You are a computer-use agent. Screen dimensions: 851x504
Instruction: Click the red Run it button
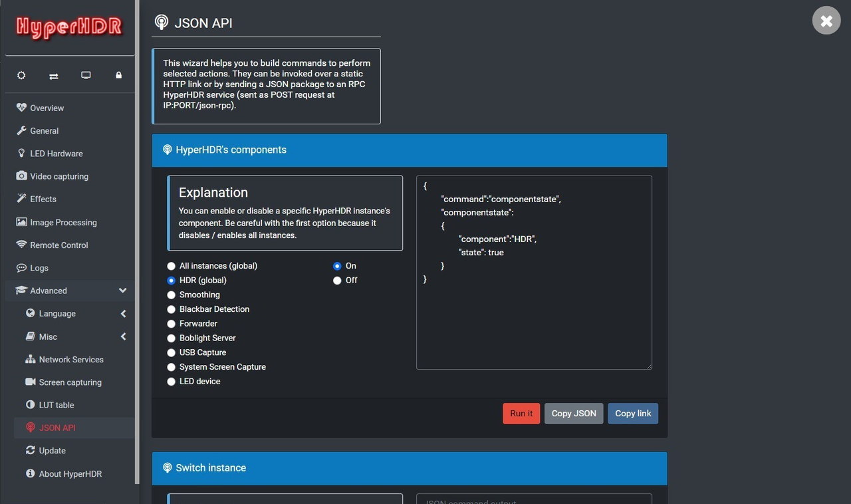click(x=521, y=414)
